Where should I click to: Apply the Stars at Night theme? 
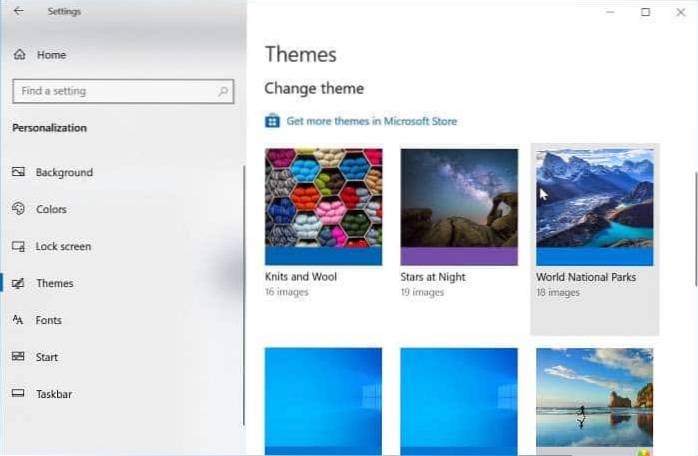click(459, 206)
